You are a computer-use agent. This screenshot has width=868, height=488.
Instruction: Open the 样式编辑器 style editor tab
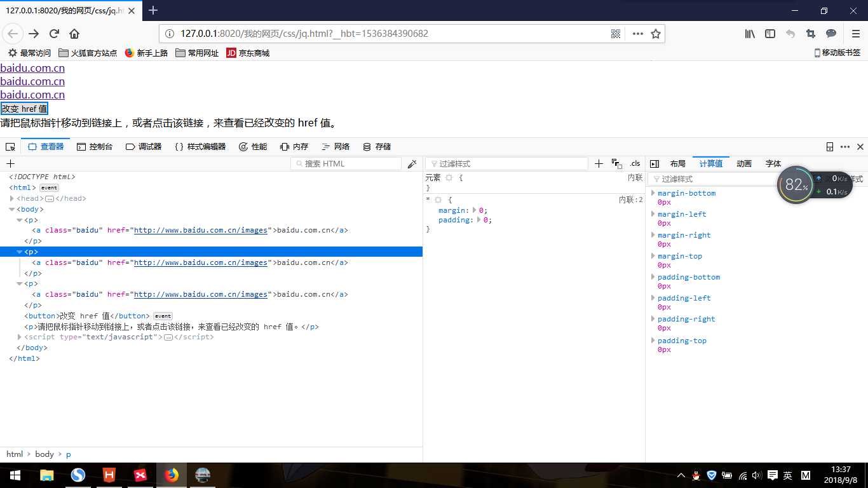coord(200,147)
